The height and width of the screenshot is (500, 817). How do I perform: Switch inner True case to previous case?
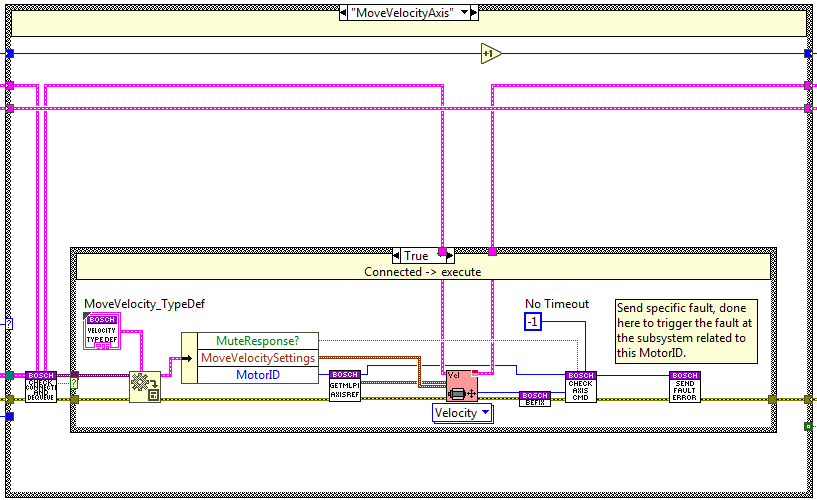click(x=397, y=256)
